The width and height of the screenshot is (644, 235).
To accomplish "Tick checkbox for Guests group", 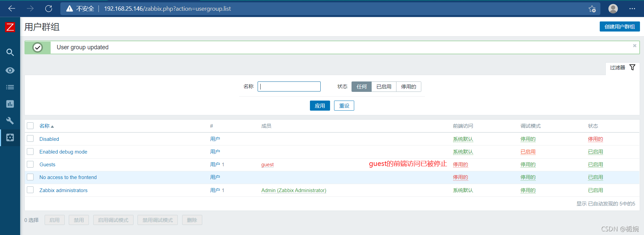I will pos(30,164).
